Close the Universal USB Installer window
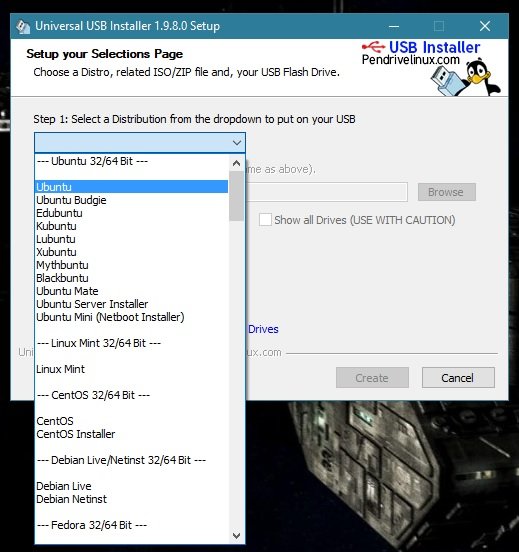Image resolution: width=519 pixels, height=552 pixels. click(x=485, y=26)
